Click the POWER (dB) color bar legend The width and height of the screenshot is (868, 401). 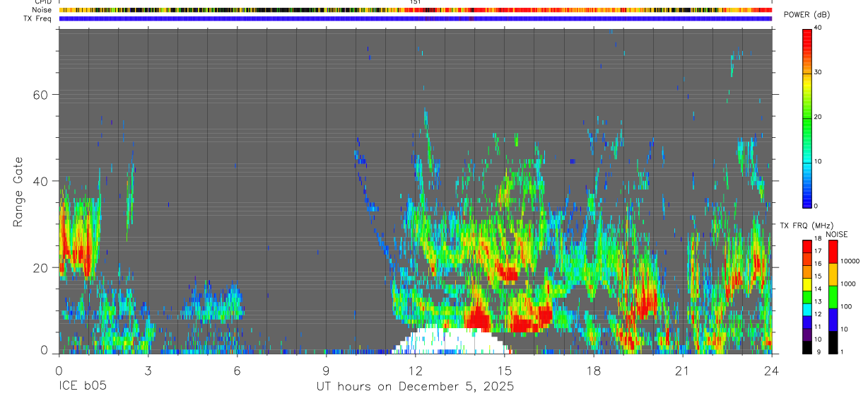click(x=807, y=117)
